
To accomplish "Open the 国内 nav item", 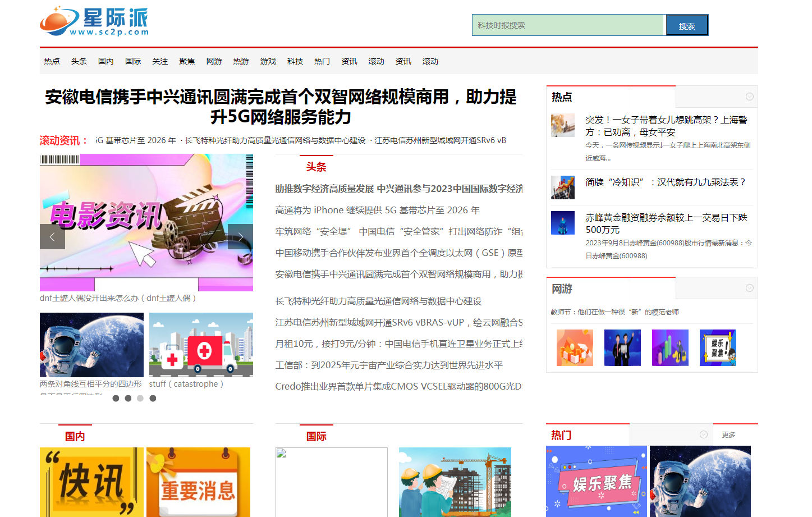I will 106,61.
